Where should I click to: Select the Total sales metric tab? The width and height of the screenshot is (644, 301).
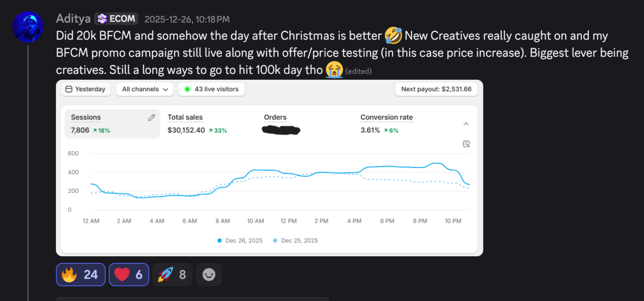(x=197, y=124)
